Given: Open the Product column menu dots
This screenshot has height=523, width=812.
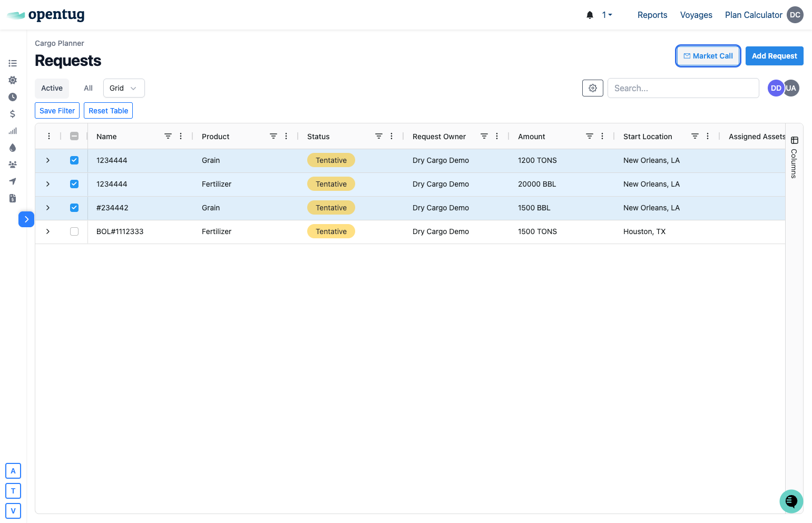Looking at the screenshot, I should (286, 136).
